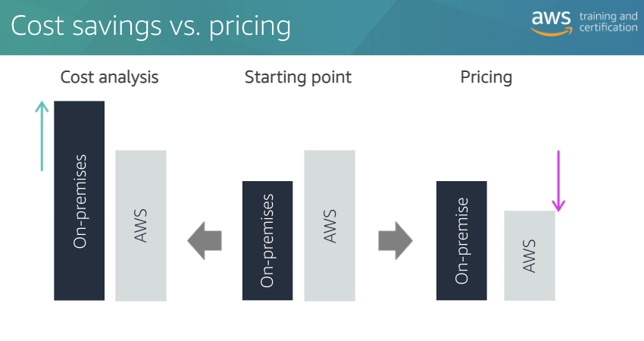This screenshot has height=341, width=644.
Task: Click the orange smile arrow under aws logo
Action: [x=551, y=32]
